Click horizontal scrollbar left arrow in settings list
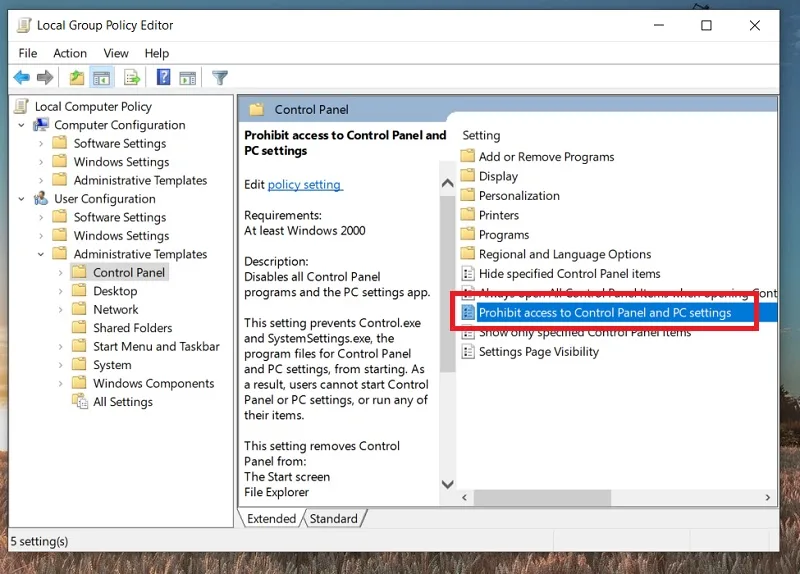 (x=464, y=497)
